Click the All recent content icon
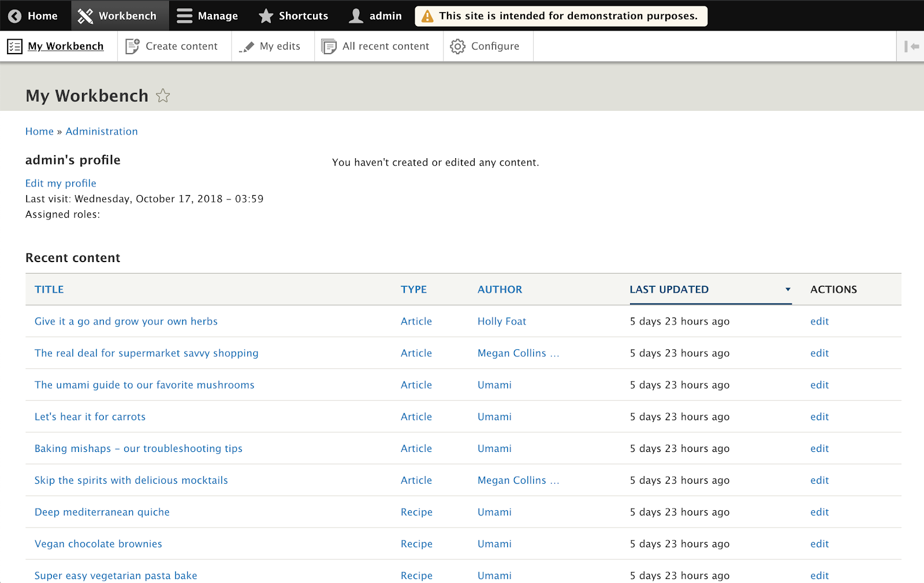 (x=329, y=47)
